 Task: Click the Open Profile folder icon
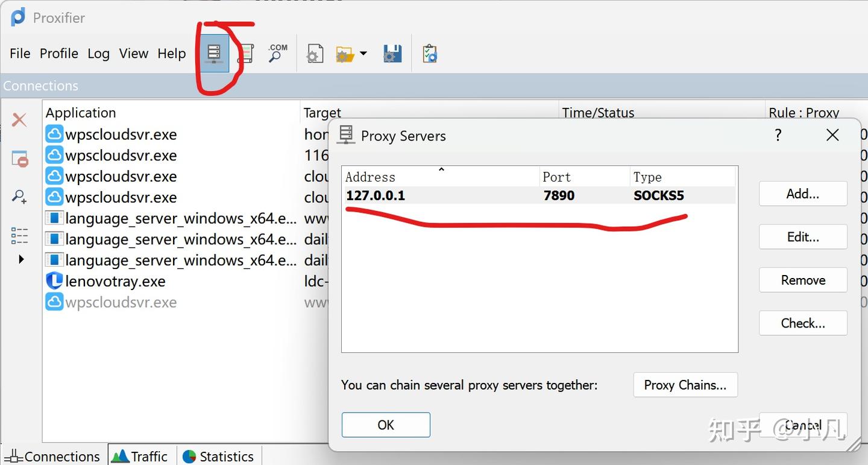tap(344, 54)
